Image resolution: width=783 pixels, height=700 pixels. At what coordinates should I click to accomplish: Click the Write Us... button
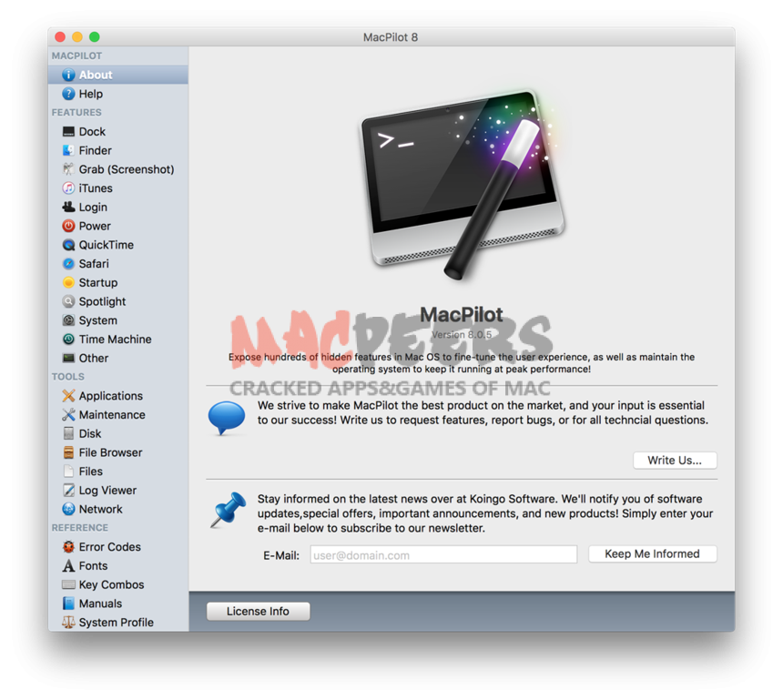[x=675, y=461]
